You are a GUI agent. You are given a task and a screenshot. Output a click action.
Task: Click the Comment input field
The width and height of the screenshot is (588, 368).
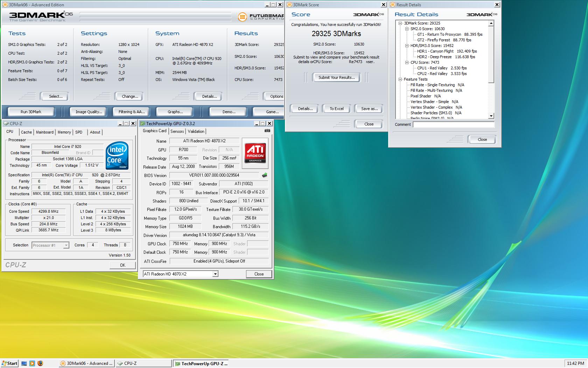tap(454, 124)
